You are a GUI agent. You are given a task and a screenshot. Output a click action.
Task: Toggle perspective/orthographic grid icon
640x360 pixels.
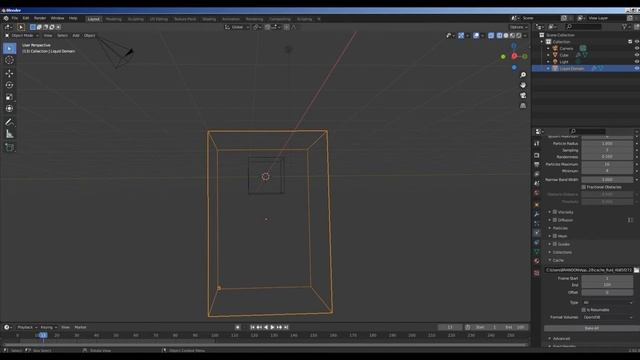(523, 106)
